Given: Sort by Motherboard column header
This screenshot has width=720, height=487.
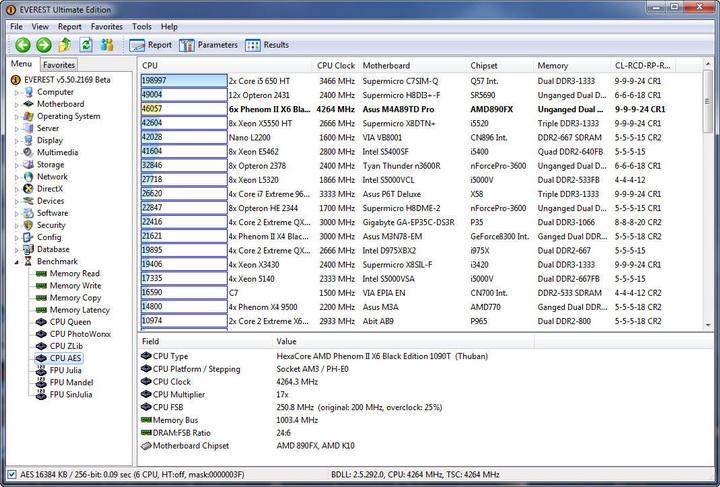Looking at the screenshot, I should (412, 66).
